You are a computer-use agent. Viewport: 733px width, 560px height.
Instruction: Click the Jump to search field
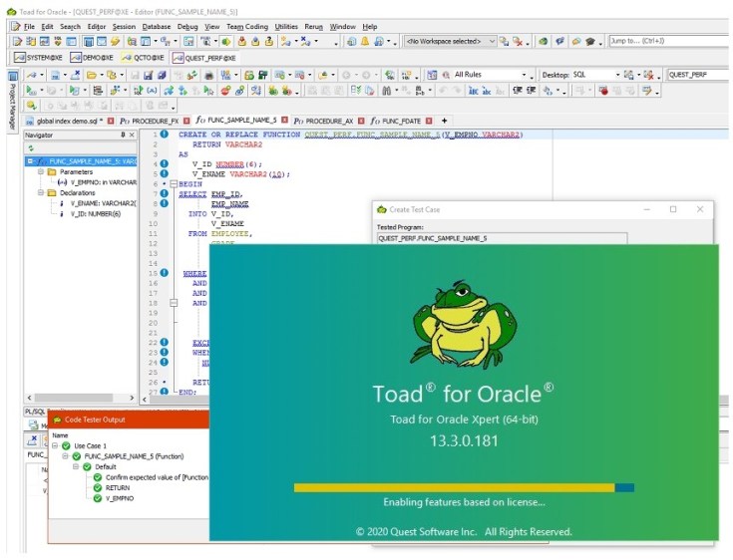[669, 41]
